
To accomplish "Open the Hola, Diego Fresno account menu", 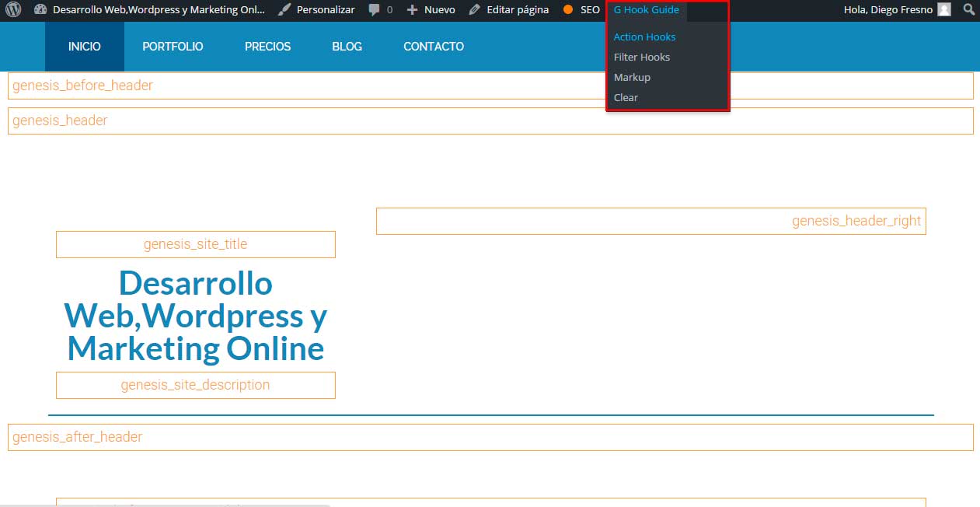I will [888, 10].
